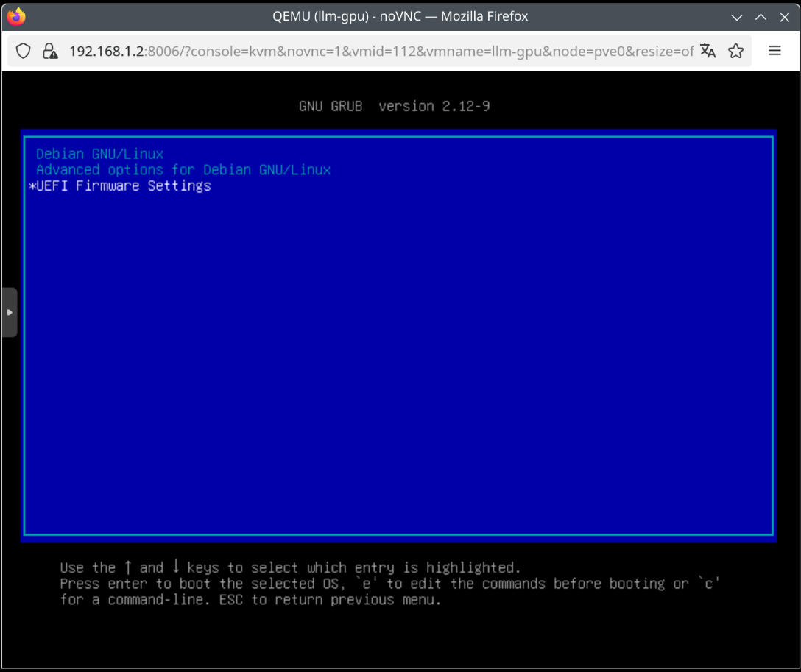The width and height of the screenshot is (801, 672).
Task: Maximize the Firefox window
Action: pyautogui.click(x=761, y=16)
